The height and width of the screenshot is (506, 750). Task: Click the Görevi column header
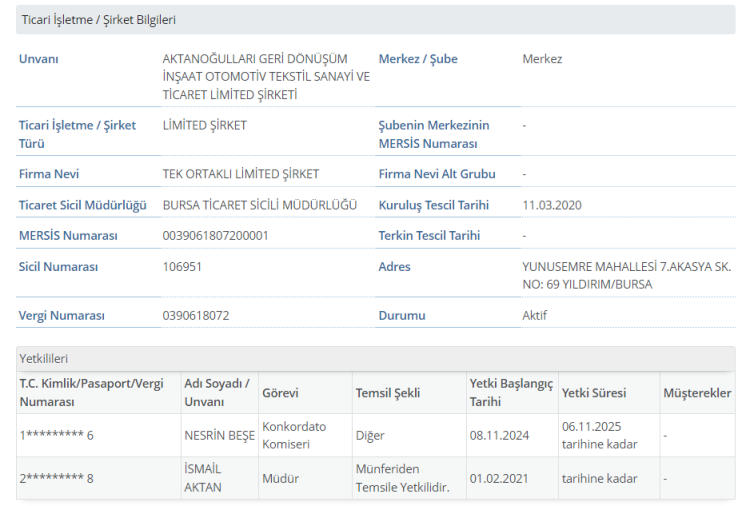point(280,393)
